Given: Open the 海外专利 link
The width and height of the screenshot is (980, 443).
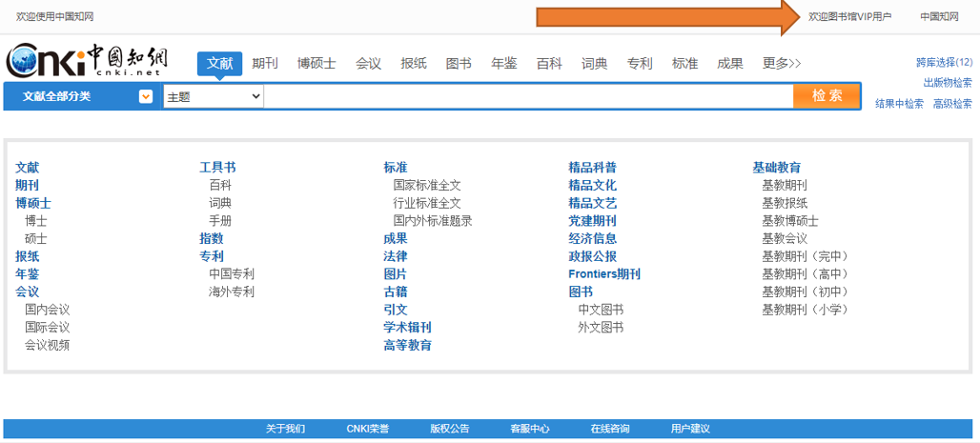Looking at the screenshot, I should click(232, 292).
